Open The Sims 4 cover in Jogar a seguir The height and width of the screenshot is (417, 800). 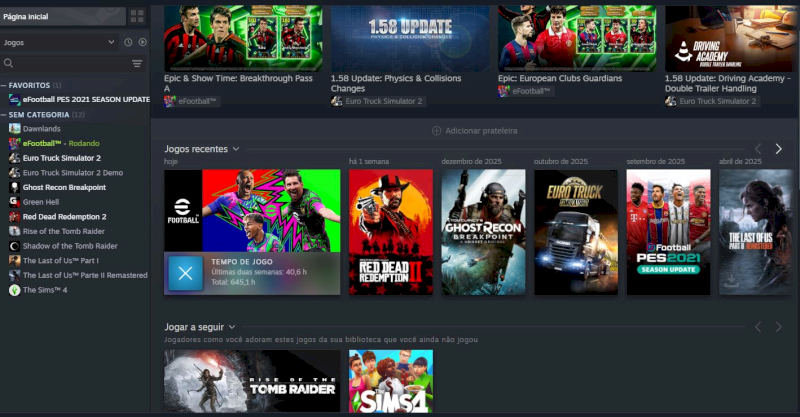(391, 381)
